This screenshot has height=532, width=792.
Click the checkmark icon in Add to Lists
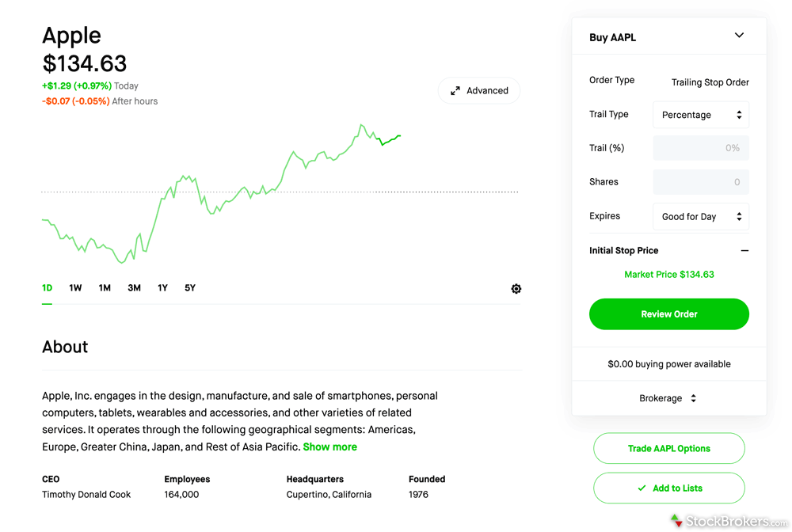tap(642, 488)
